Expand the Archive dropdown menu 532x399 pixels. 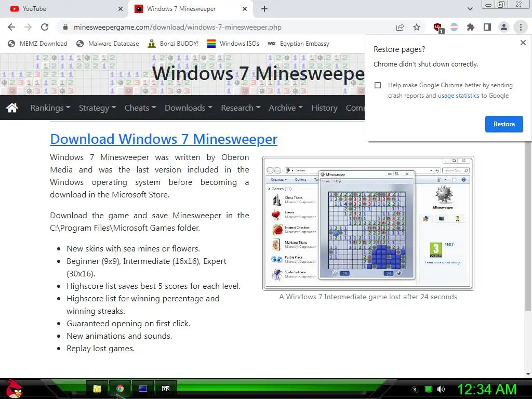(286, 108)
